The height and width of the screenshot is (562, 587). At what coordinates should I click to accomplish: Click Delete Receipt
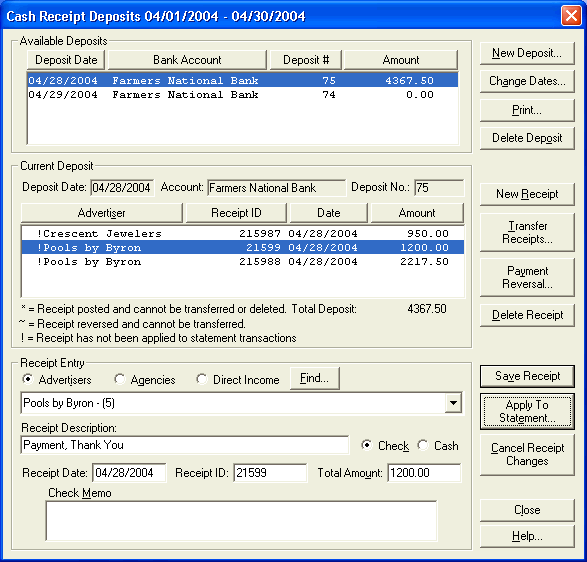527,315
